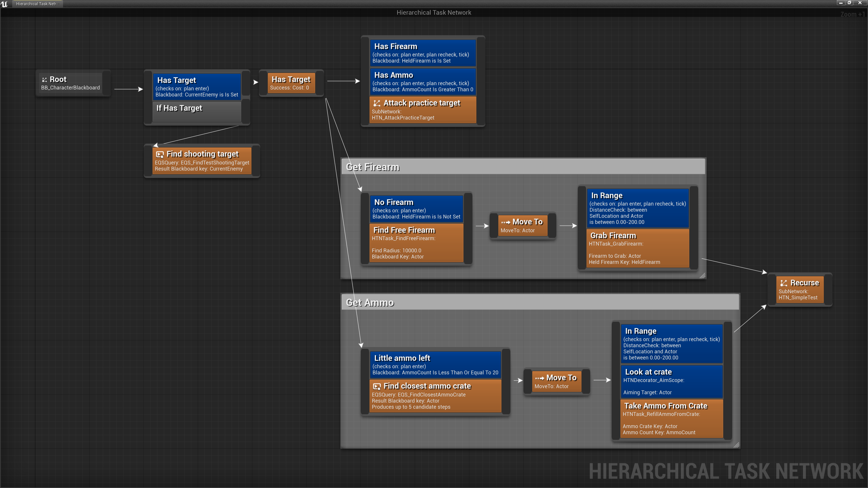Select the Has Ammo condition node
Image resolution: width=868 pixels, height=488 pixels.
pyautogui.click(x=422, y=82)
